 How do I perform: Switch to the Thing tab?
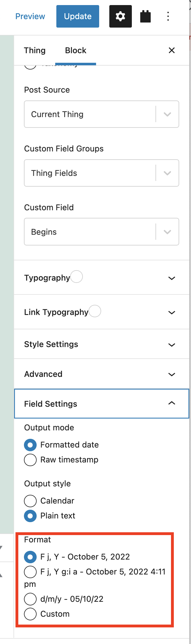click(35, 50)
